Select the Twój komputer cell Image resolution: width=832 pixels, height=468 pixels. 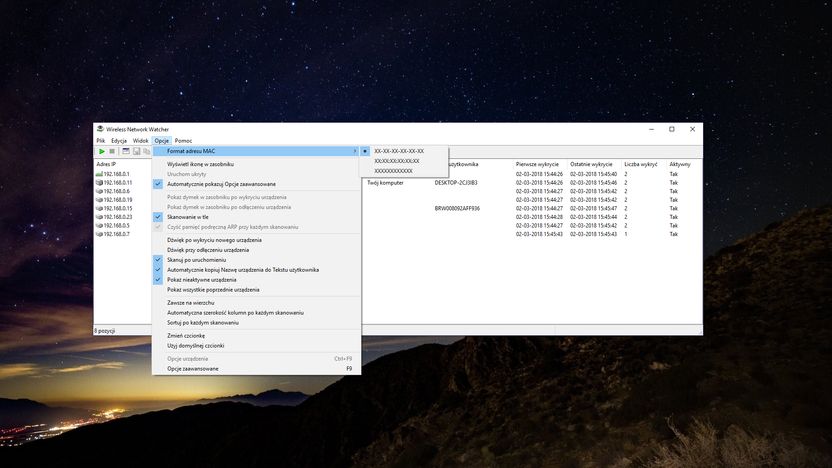click(385, 183)
